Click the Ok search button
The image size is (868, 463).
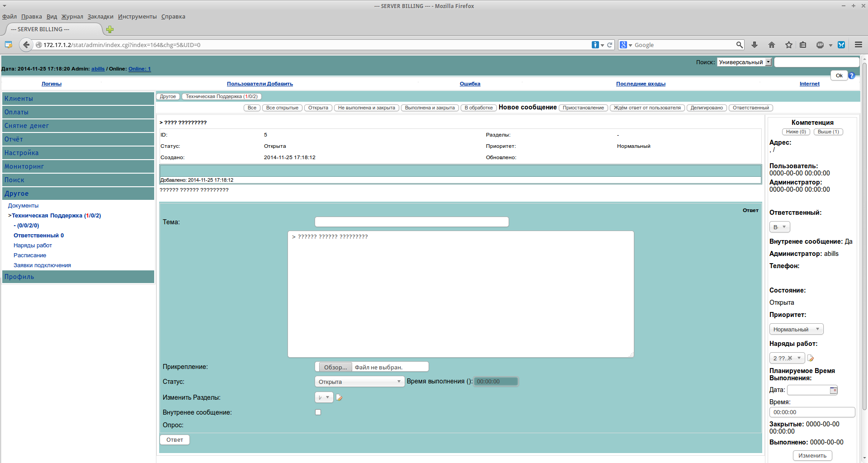pos(839,76)
